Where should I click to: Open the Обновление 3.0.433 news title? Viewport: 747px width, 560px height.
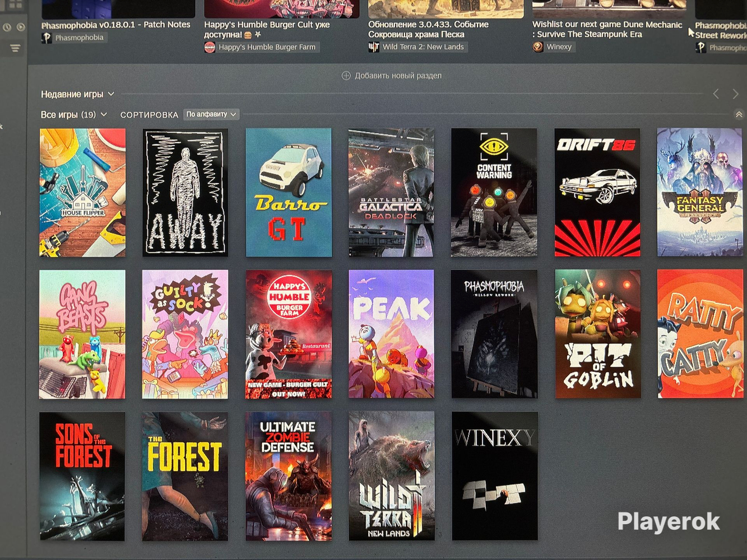pos(428,29)
